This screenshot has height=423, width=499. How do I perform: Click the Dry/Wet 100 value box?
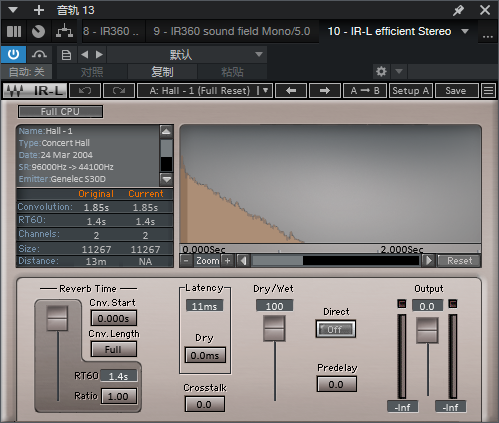click(274, 306)
